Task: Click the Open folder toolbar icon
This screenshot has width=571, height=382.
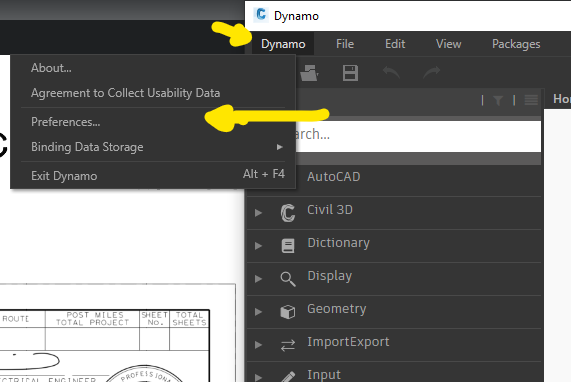Action: click(x=309, y=72)
